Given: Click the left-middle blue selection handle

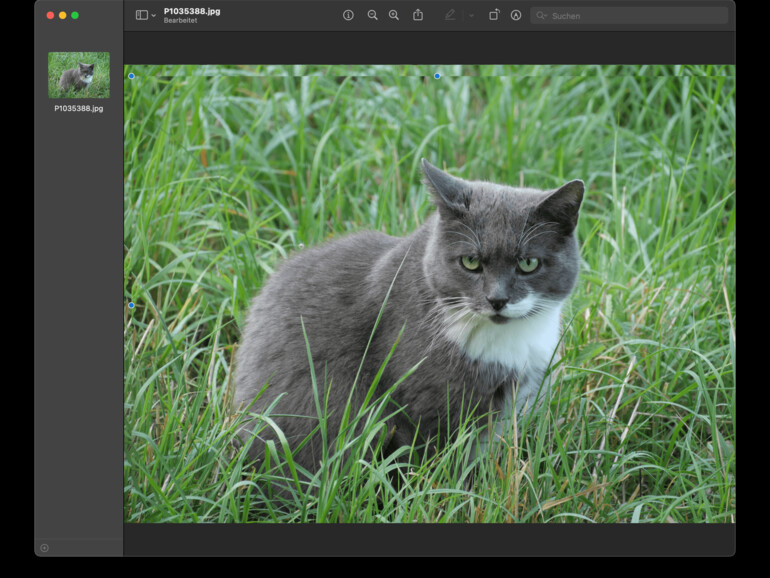Looking at the screenshot, I should (x=131, y=305).
